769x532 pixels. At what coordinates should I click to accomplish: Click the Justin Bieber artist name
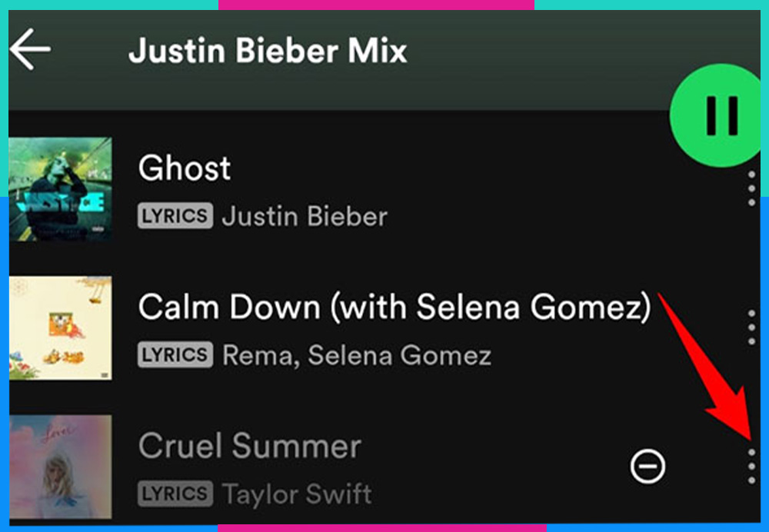tap(305, 217)
